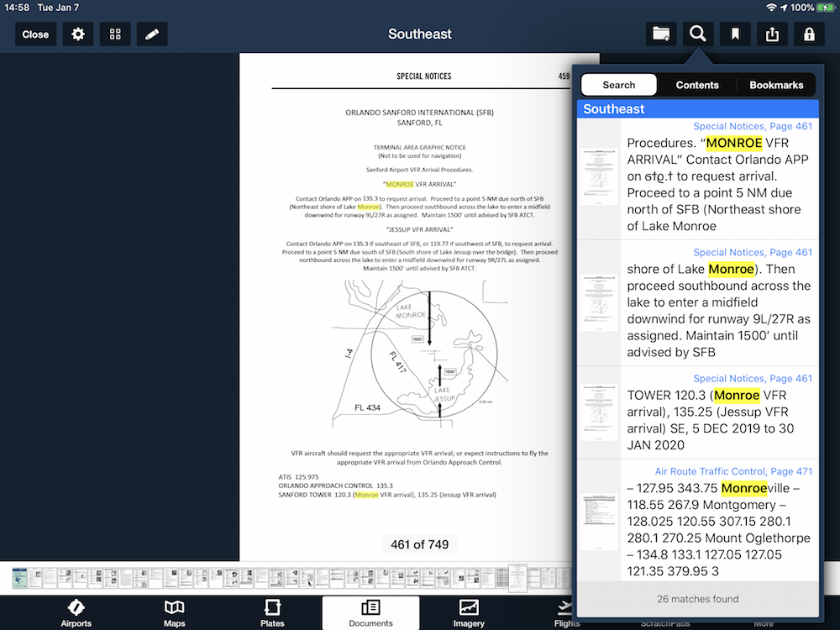Go to the Airports tab
Image resolution: width=840 pixels, height=630 pixels.
[76, 613]
